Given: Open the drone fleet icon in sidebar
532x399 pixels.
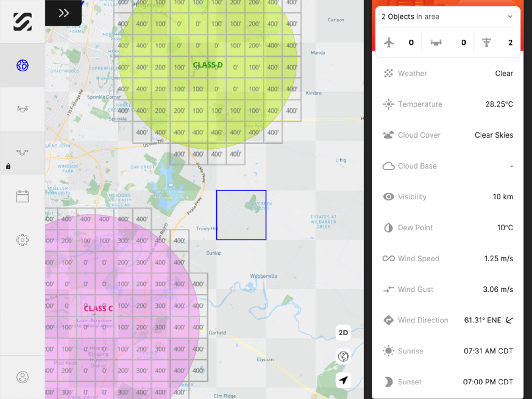Looking at the screenshot, I should 22,109.
